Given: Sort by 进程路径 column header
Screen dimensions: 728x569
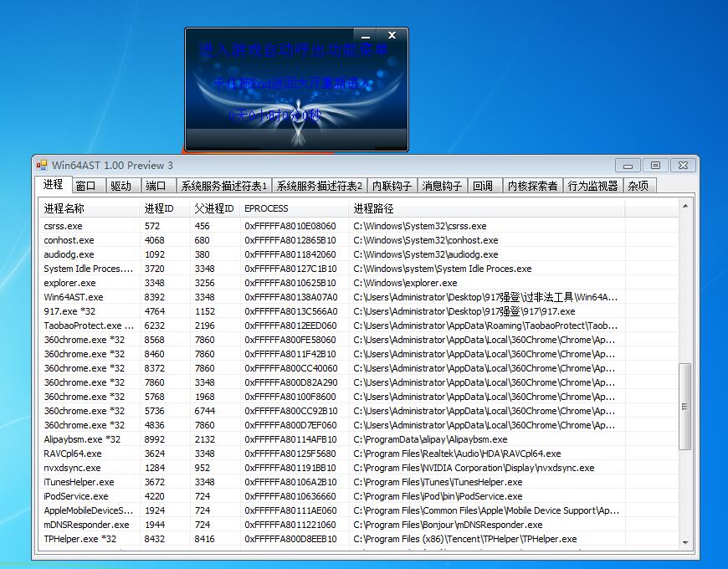Looking at the screenshot, I should click(486, 208).
